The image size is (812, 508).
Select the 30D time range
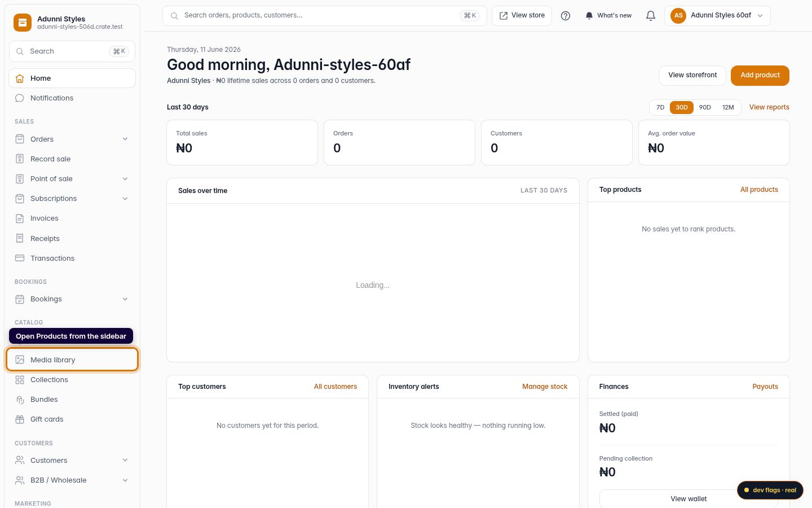(682, 107)
